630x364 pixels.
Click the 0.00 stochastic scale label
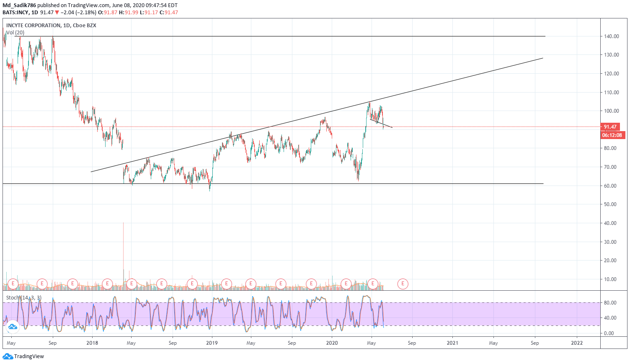coord(609,333)
